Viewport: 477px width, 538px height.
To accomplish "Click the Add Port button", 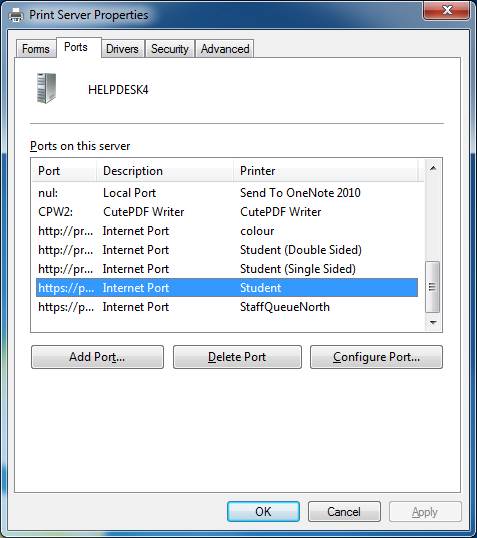I will coord(97,357).
